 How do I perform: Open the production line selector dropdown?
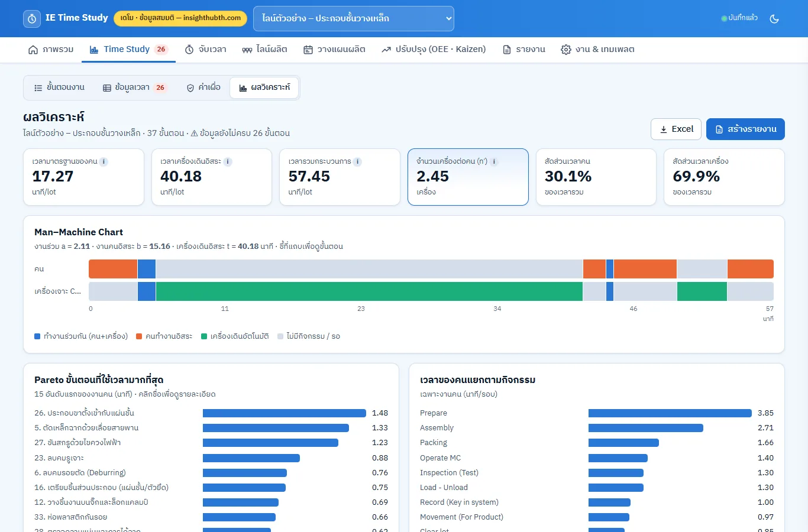pyautogui.click(x=354, y=18)
